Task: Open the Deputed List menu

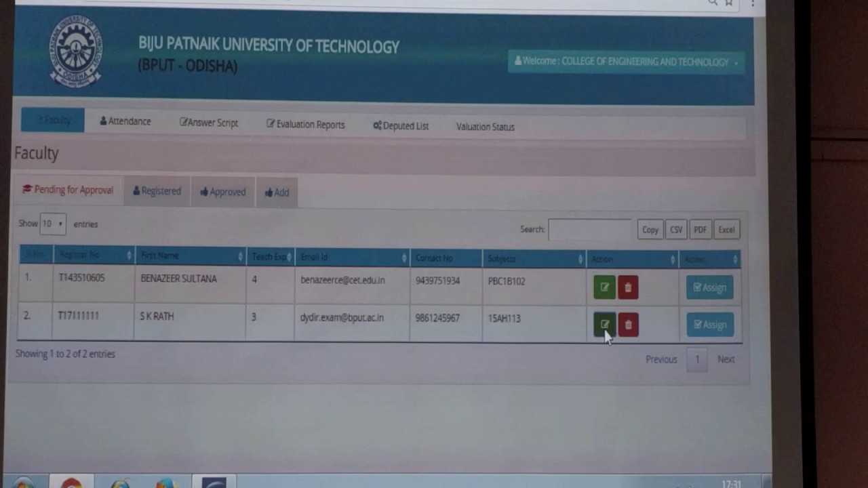Action: point(401,126)
